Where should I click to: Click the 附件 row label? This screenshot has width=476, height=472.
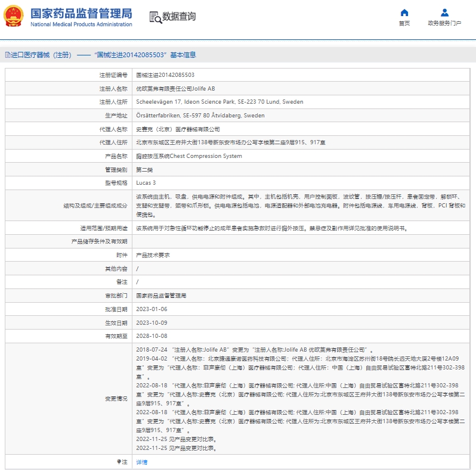pyautogui.click(x=122, y=255)
